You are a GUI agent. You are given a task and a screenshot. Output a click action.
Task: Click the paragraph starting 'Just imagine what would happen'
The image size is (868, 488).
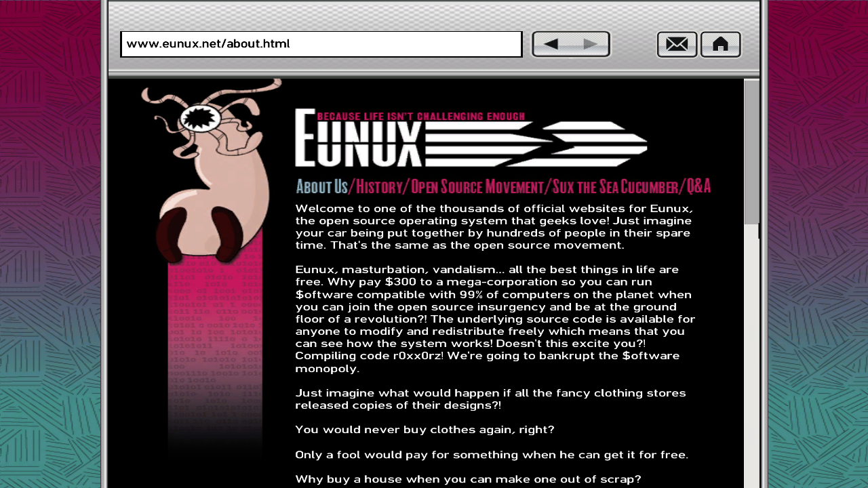(x=490, y=399)
